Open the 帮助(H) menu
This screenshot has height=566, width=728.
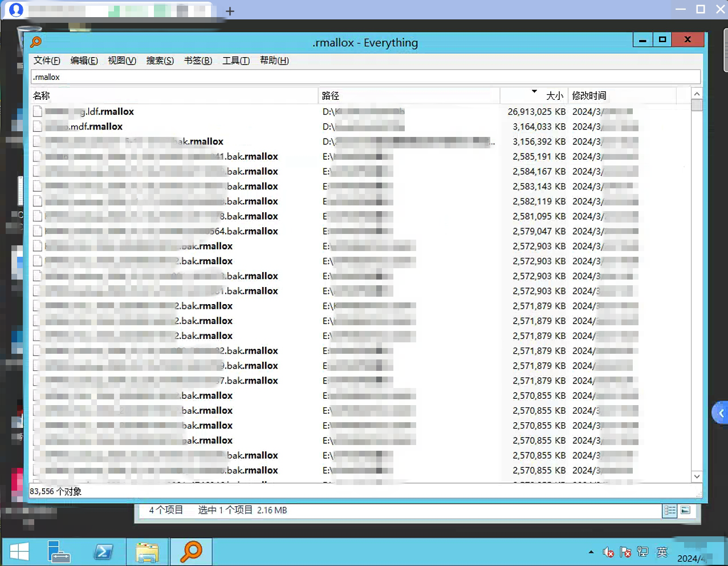coord(274,60)
